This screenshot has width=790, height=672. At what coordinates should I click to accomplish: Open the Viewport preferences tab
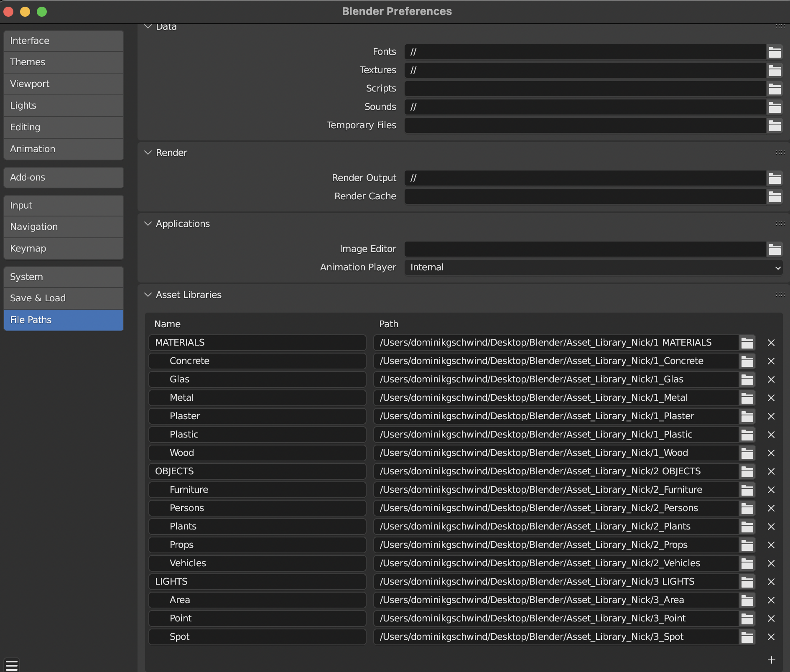click(x=64, y=84)
